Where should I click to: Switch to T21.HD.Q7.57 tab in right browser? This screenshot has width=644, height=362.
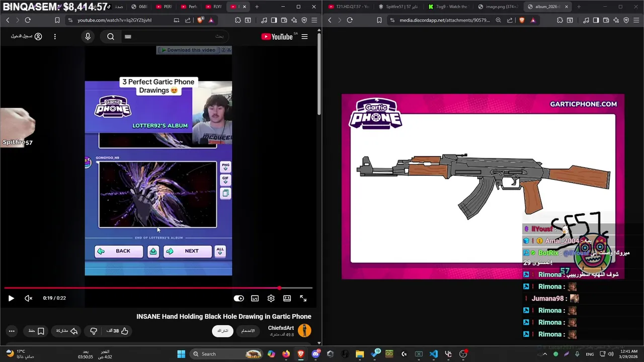[349, 7]
